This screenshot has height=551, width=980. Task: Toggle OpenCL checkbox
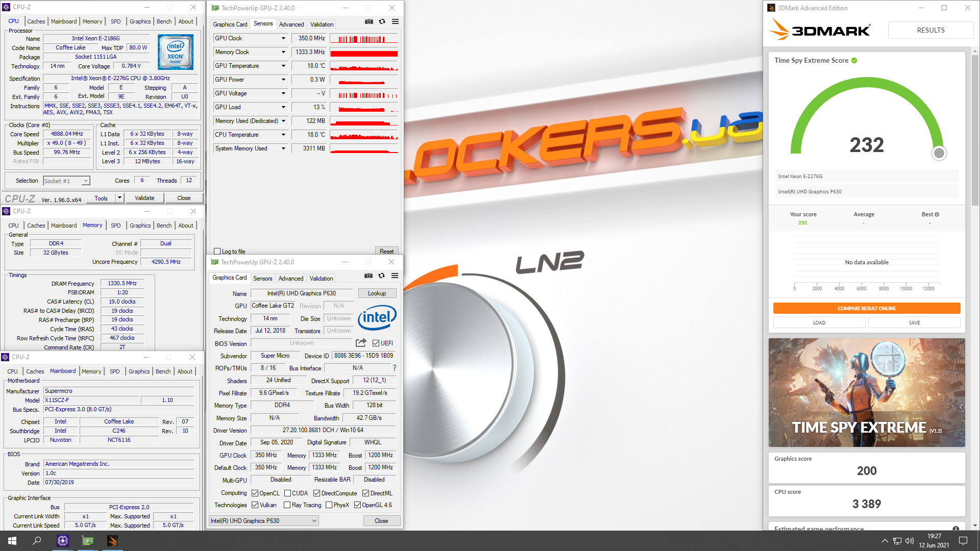pos(255,493)
